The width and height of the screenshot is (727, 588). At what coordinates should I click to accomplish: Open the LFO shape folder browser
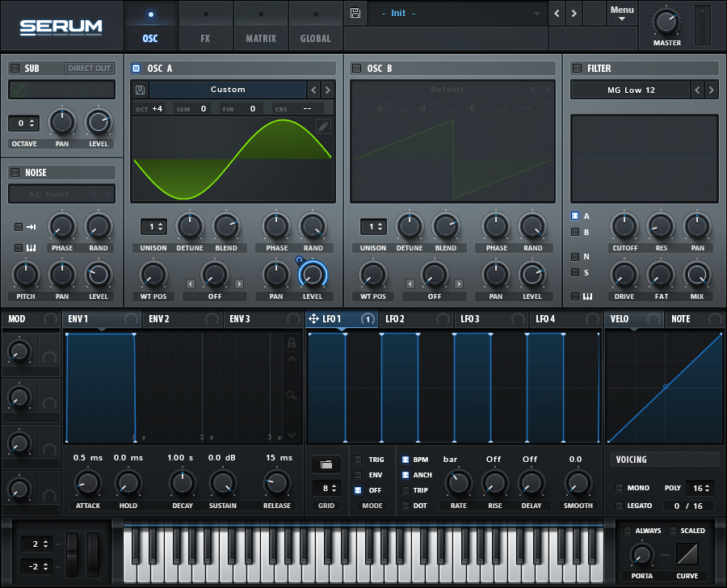click(326, 464)
